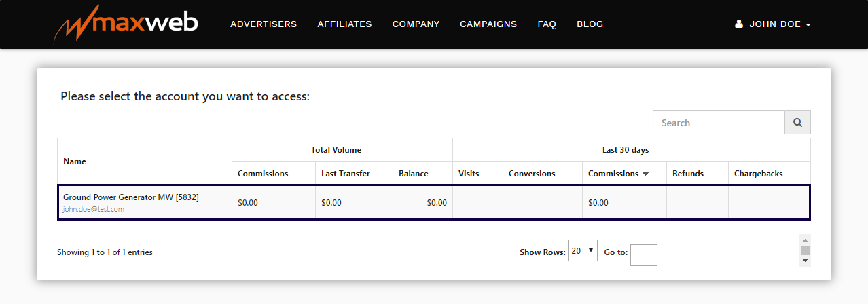The height and width of the screenshot is (304, 868).
Task: Click the Commissions sort arrow icon
Action: coord(645,174)
